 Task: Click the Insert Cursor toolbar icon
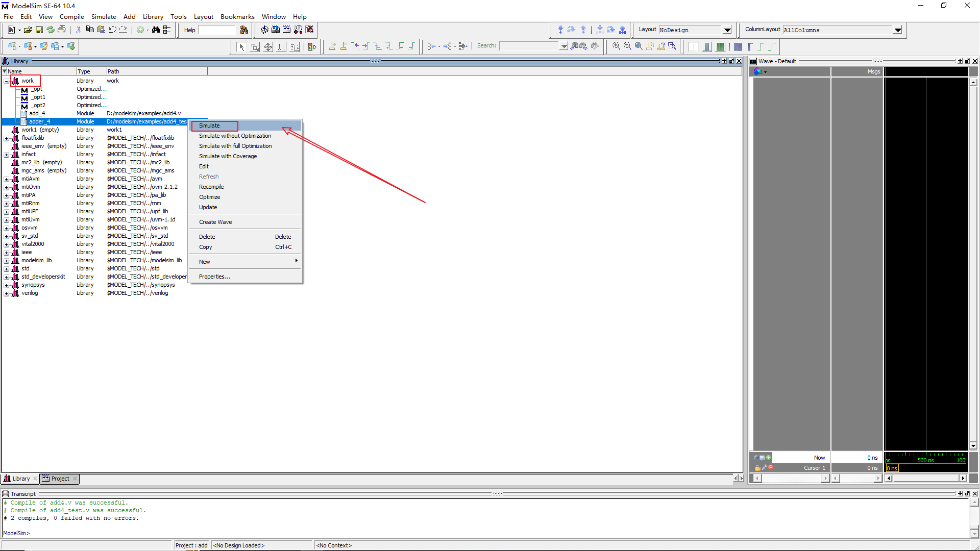tap(332, 46)
